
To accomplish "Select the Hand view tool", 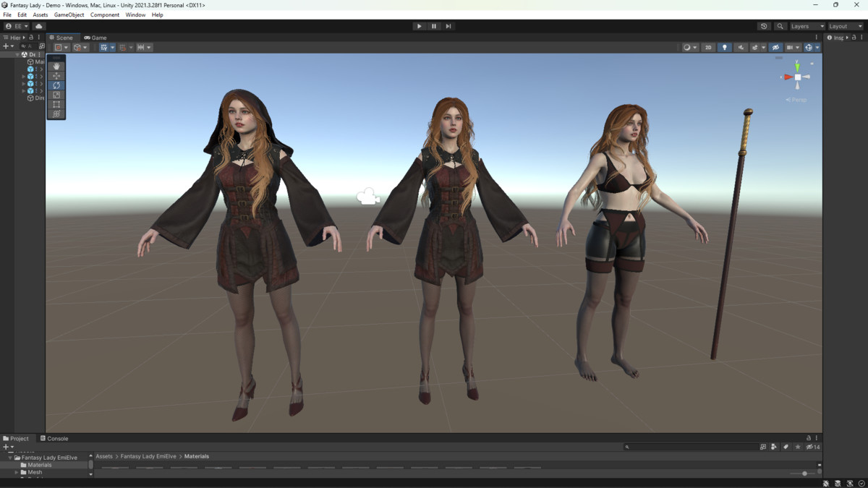I will [x=56, y=66].
